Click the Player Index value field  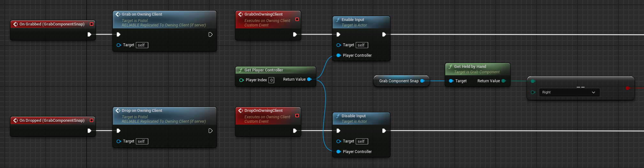[271, 80]
